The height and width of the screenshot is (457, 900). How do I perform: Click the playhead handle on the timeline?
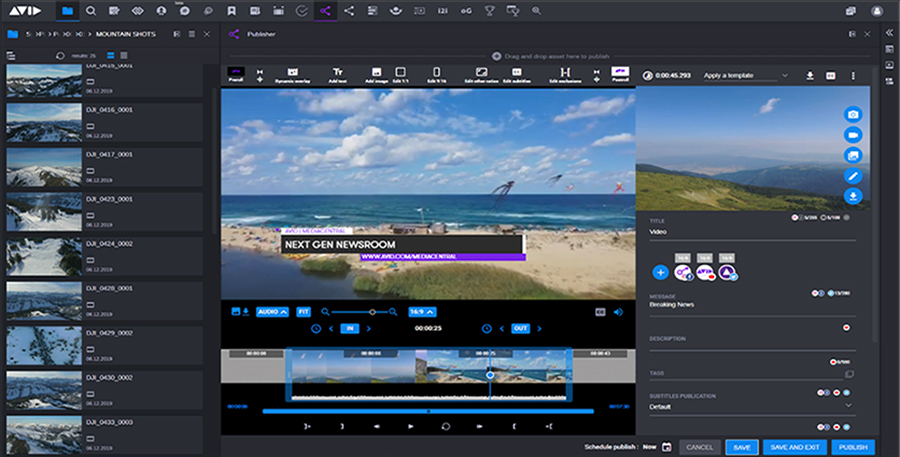[490, 375]
